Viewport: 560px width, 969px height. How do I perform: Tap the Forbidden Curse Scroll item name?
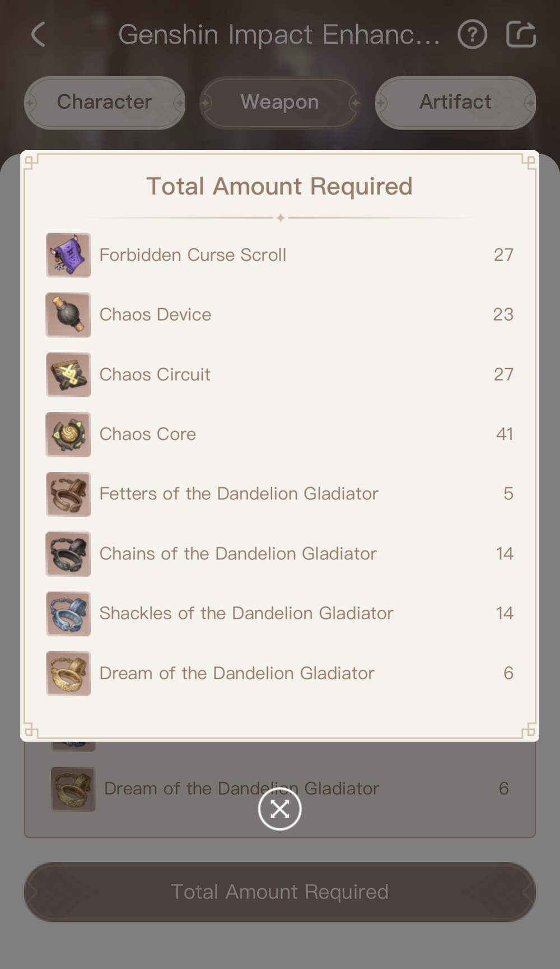pyautogui.click(x=193, y=255)
